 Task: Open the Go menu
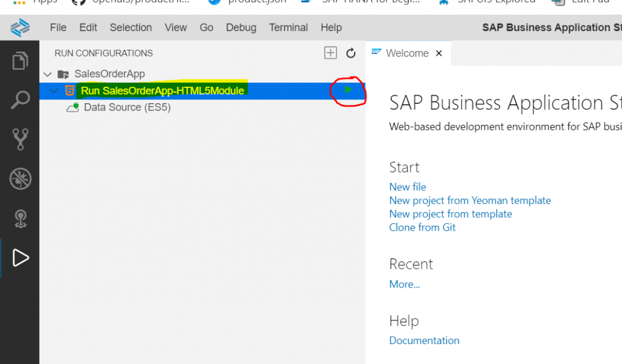coord(207,27)
